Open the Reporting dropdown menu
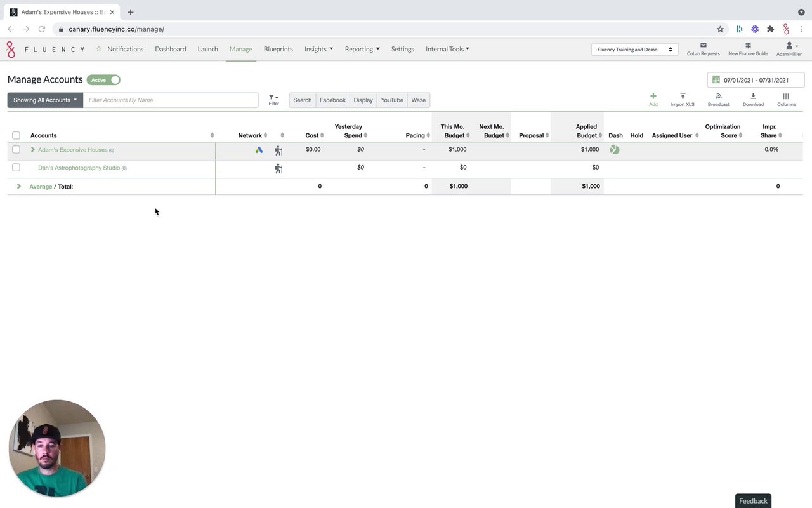This screenshot has width=812, height=508. pyautogui.click(x=362, y=49)
